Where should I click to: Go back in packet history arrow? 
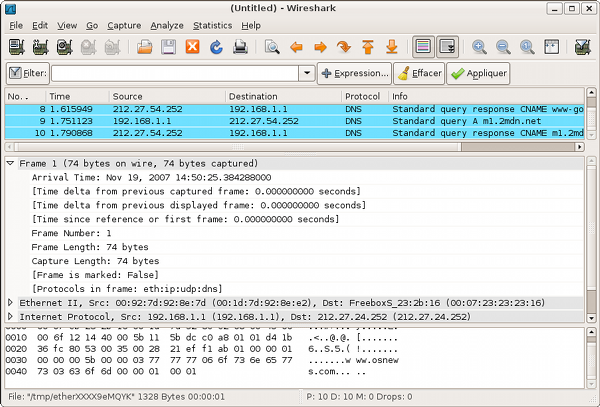[296, 47]
